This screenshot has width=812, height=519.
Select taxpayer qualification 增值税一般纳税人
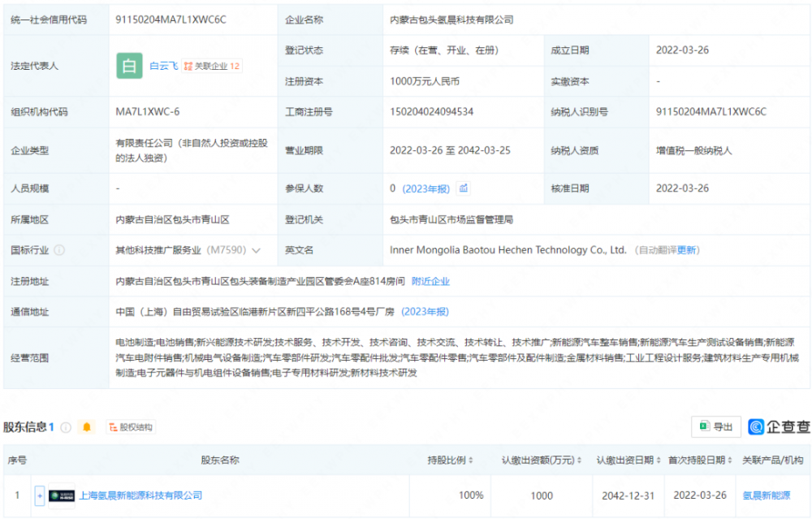[x=694, y=151]
